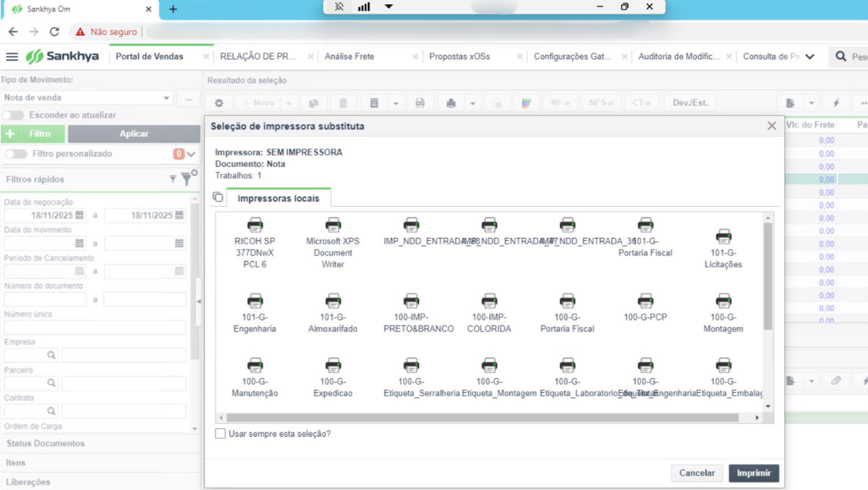Open the Sankhya hamburger menu icon
The width and height of the screenshot is (868, 490).
tap(12, 56)
